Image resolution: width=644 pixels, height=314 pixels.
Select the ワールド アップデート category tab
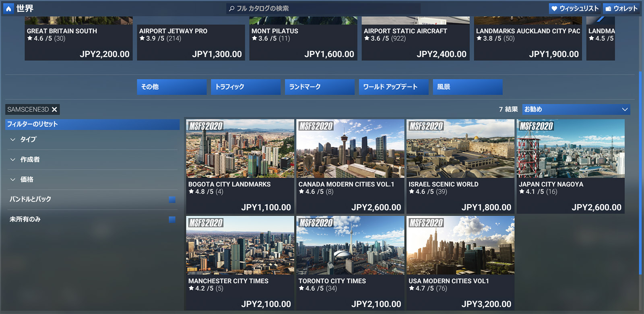tap(394, 87)
